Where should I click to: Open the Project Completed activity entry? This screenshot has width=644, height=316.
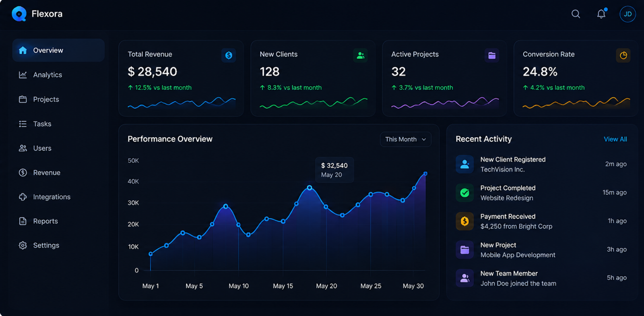click(541, 193)
